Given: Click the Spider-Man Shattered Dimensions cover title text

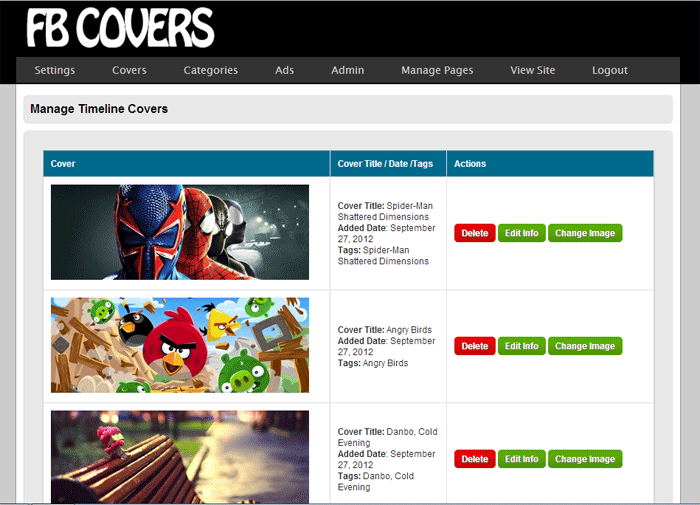Looking at the screenshot, I should tap(385, 211).
